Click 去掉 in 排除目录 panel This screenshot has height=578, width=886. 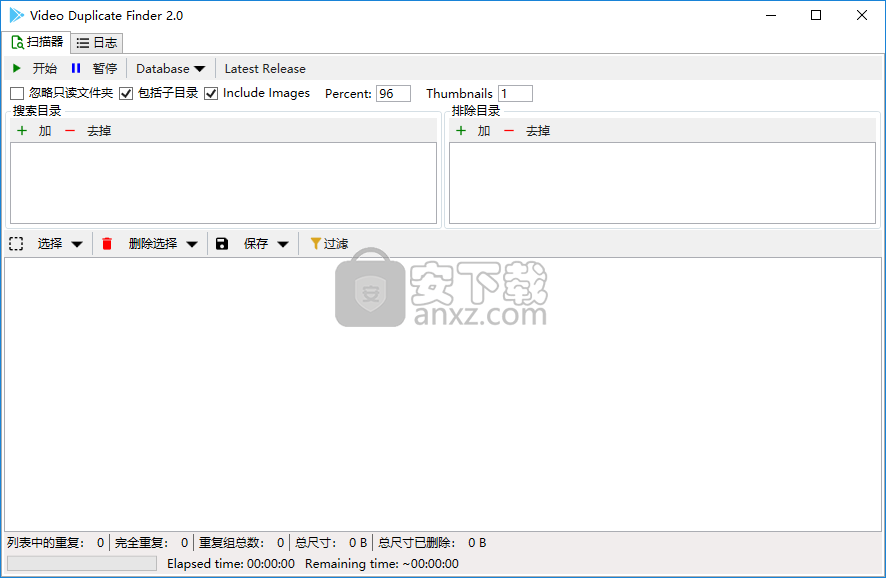(x=538, y=131)
